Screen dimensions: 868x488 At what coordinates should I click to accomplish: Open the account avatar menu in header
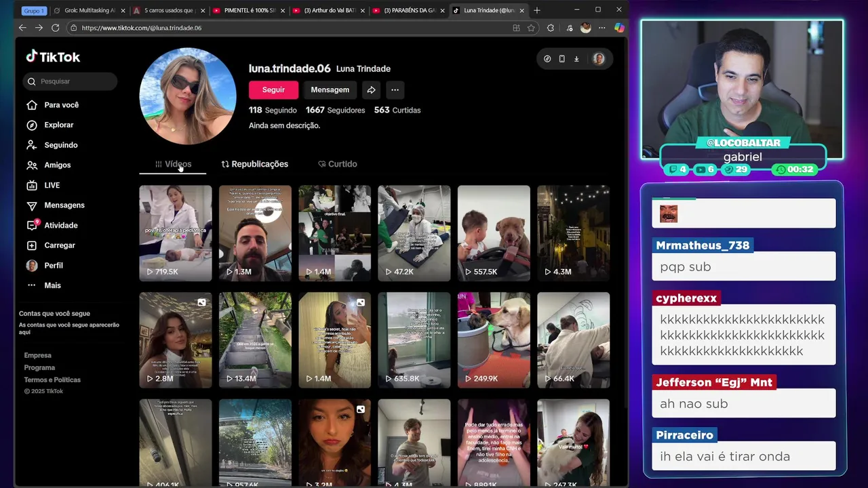coord(598,59)
